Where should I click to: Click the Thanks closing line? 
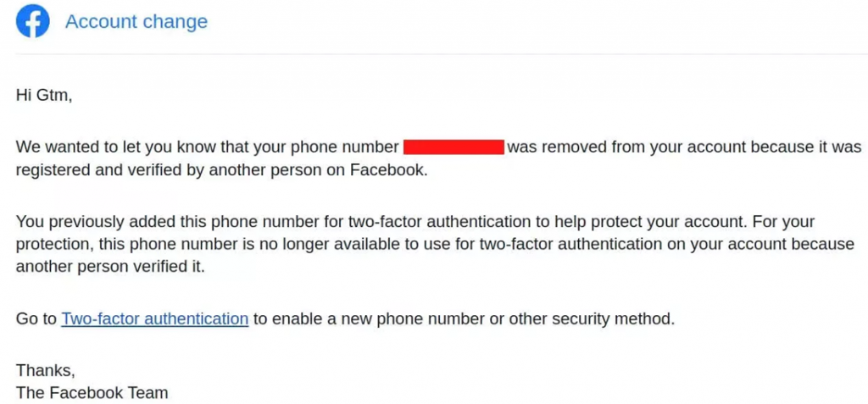pos(46,369)
